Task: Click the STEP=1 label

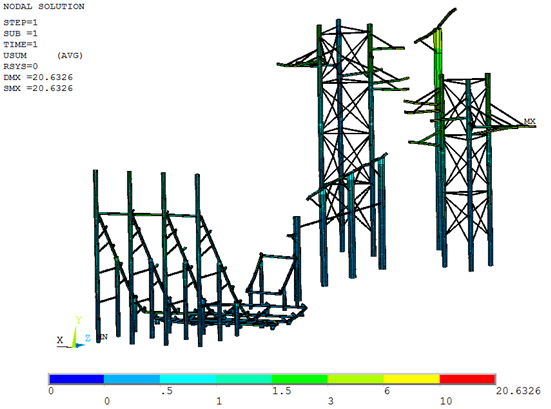Action: click(20, 23)
